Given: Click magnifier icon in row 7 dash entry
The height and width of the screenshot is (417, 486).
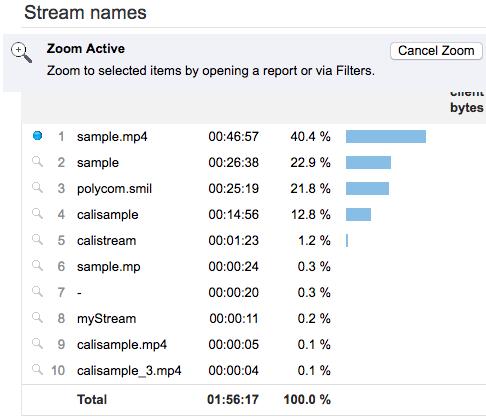Looking at the screenshot, I should [37, 292].
